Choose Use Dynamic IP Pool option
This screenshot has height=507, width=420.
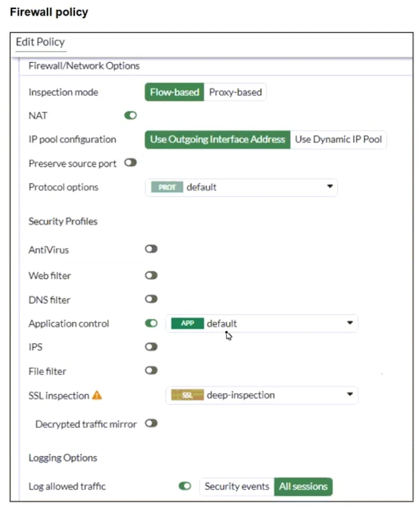(x=338, y=140)
